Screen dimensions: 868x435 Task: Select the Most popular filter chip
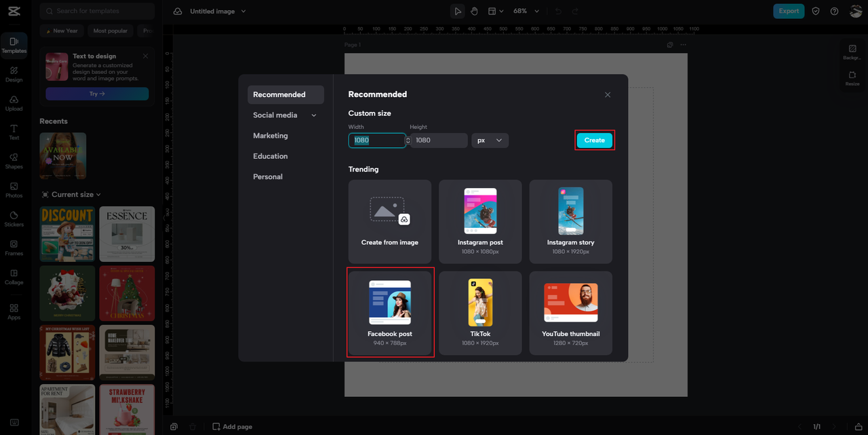111,31
